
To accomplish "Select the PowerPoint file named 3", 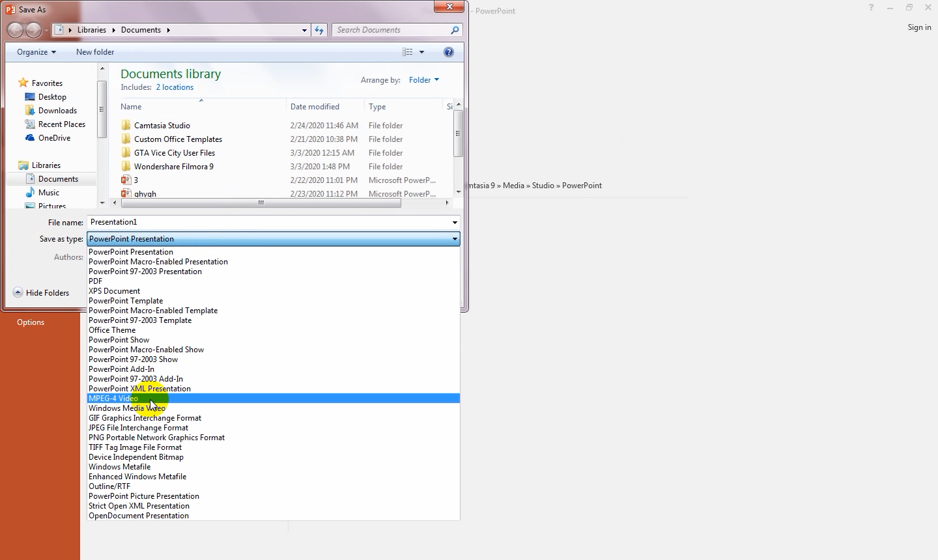I will 135,180.
